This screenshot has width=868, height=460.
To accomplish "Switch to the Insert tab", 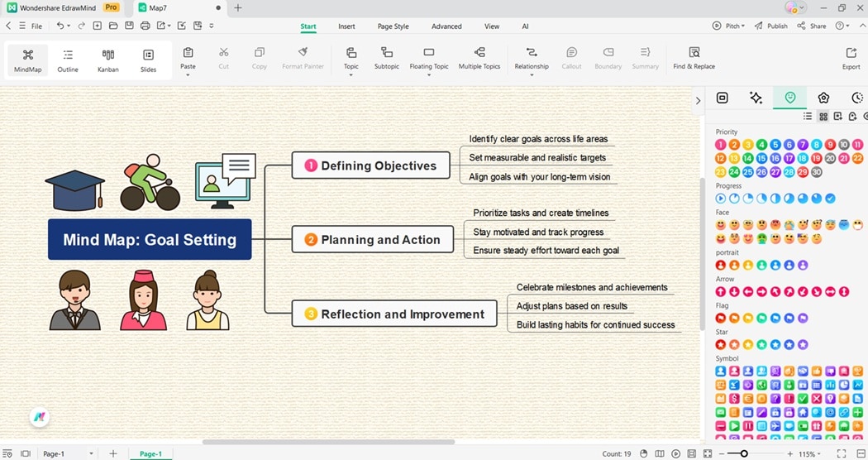I will point(346,26).
